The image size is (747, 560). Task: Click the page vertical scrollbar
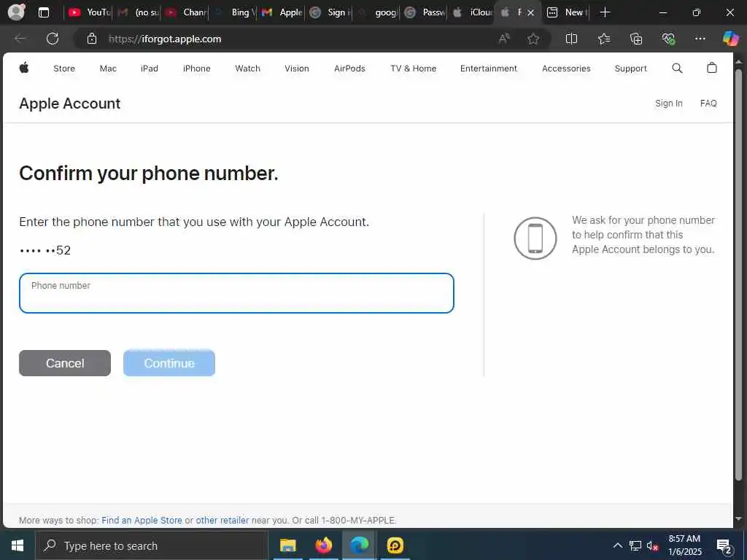[x=739, y=274]
